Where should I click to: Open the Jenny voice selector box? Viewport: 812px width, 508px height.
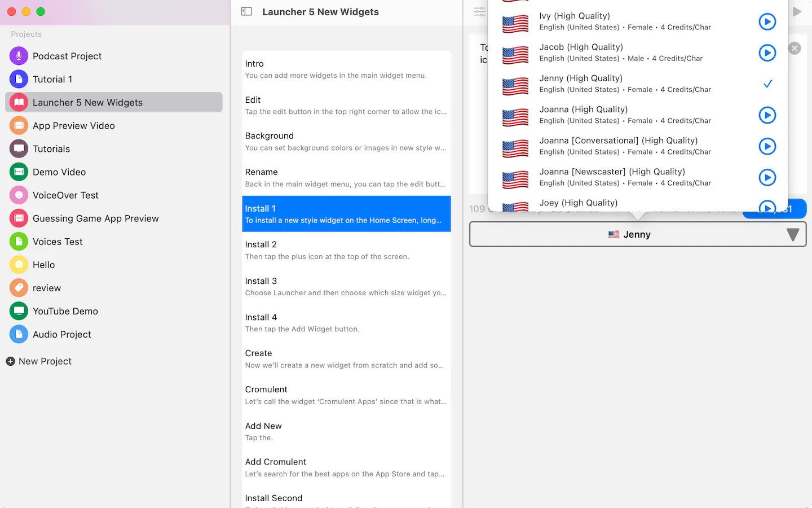pyautogui.click(x=638, y=234)
